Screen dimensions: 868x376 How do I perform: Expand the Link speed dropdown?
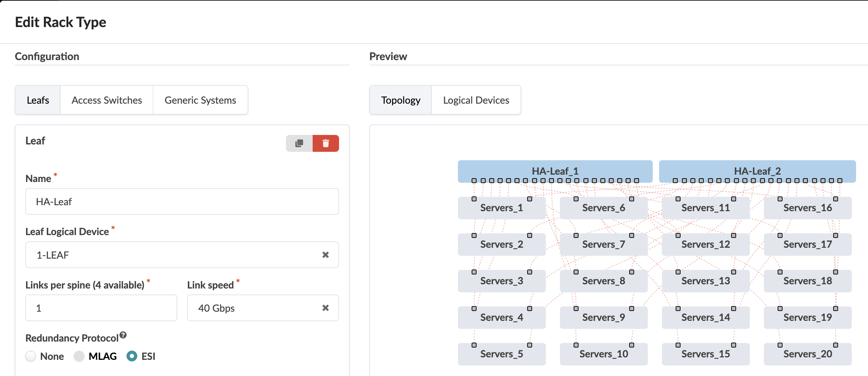[253, 308]
